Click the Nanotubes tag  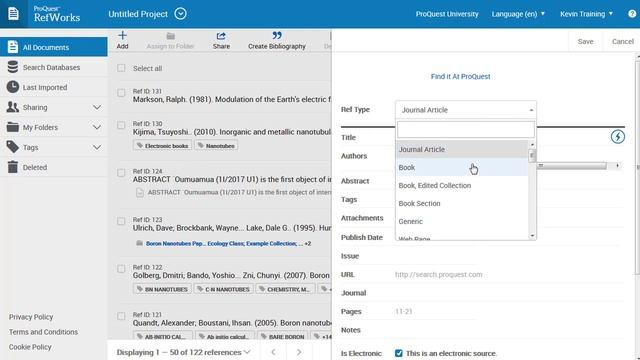pos(216,146)
